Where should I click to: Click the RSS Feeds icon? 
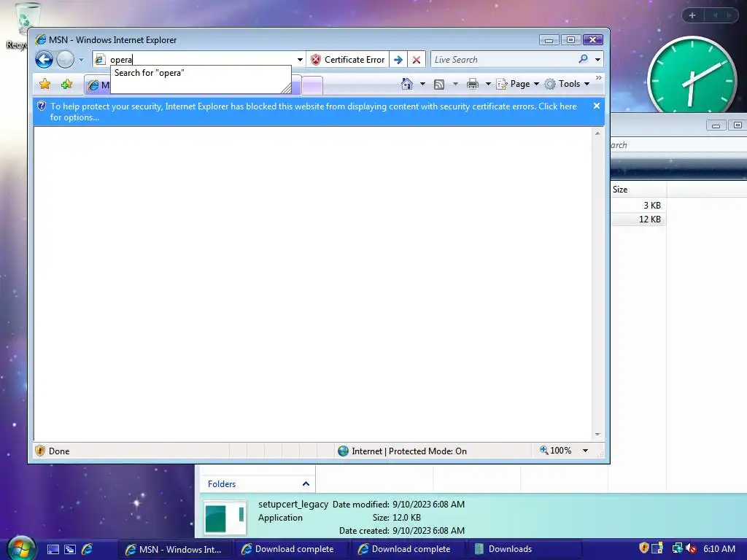(x=439, y=85)
